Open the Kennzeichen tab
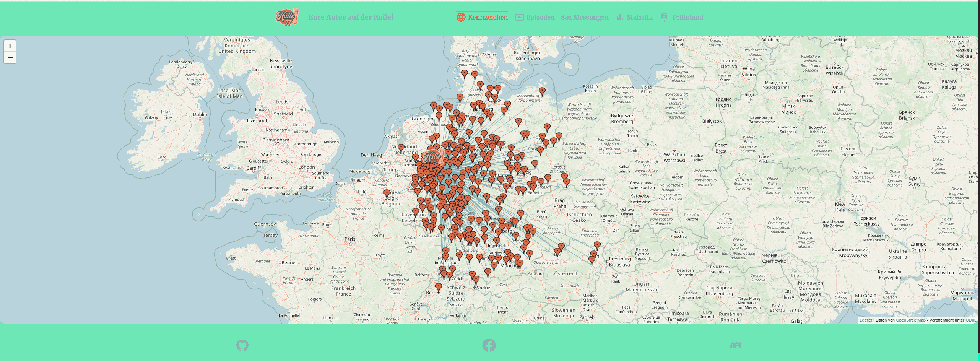Screen dimensions: 980x361 click(482, 17)
